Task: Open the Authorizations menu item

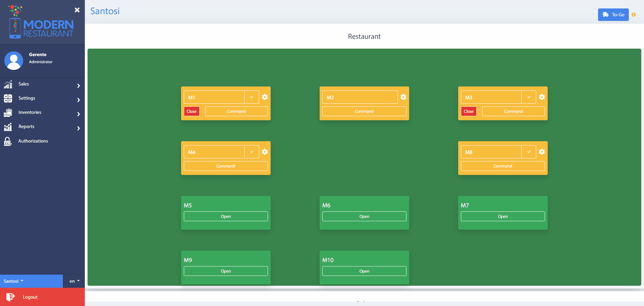Action: [x=33, y=141]
